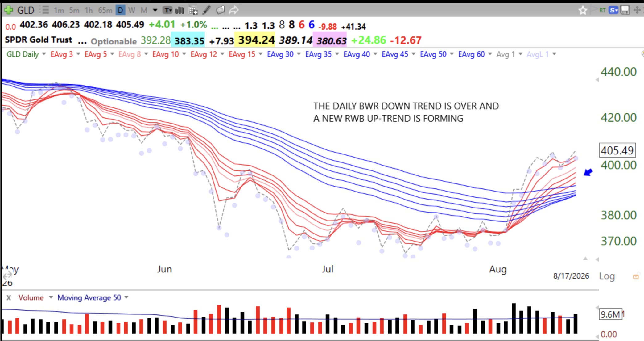Click the green plus add icon
This screenshot has width=644, height=341.
(x=9, y=10)
